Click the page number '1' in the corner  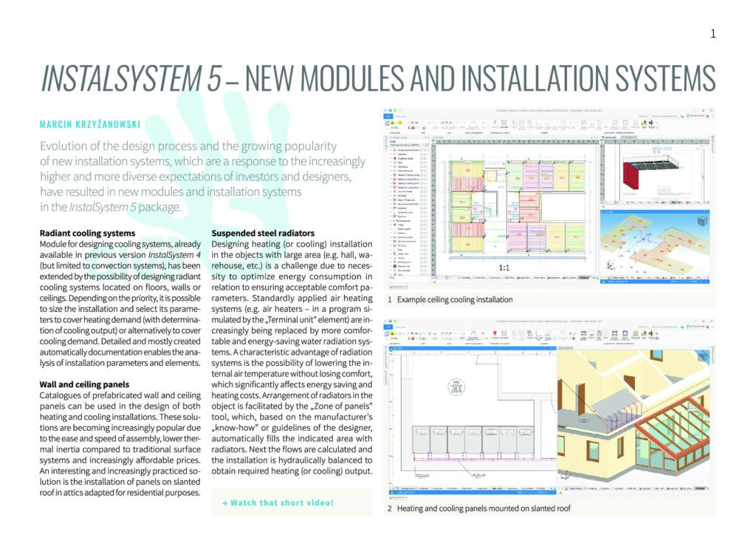click(713, 34)
